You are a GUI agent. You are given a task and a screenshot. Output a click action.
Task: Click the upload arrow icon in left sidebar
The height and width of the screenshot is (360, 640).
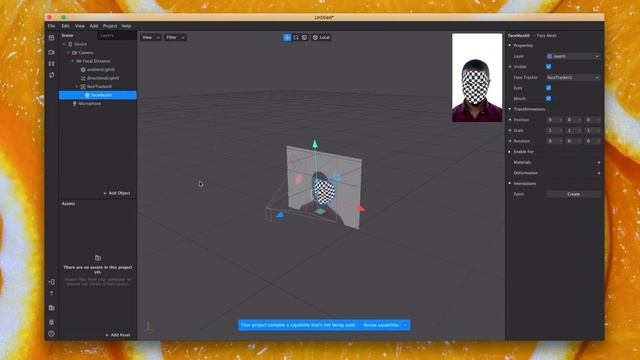(x=51, y=293)
